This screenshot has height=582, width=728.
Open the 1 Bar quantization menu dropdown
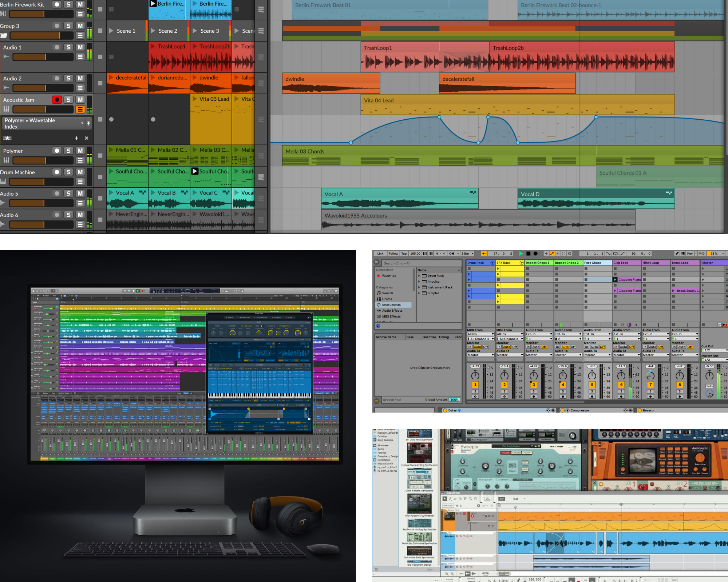(468, 254)
